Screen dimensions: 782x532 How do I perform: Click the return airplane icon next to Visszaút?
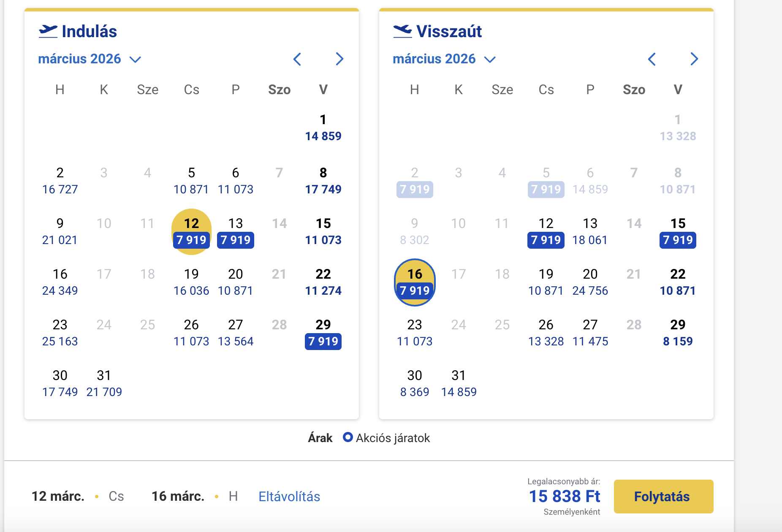tap(402, 30)
